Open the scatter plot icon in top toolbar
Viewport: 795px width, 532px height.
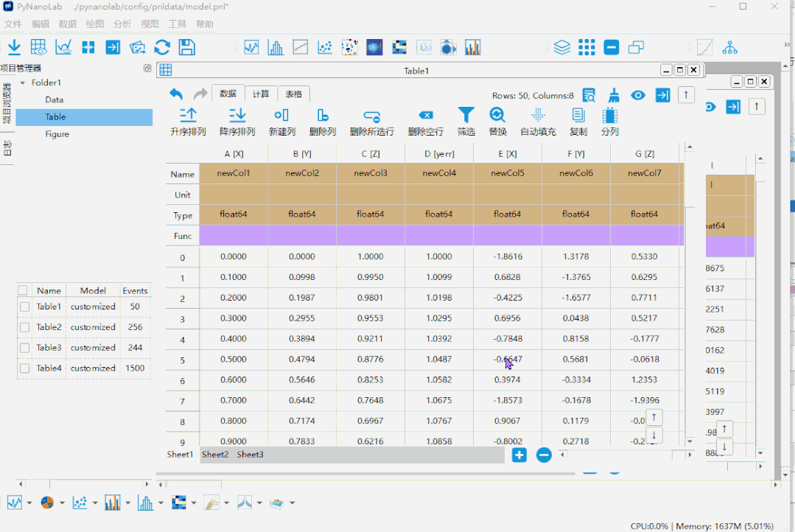tap(324, 47)
